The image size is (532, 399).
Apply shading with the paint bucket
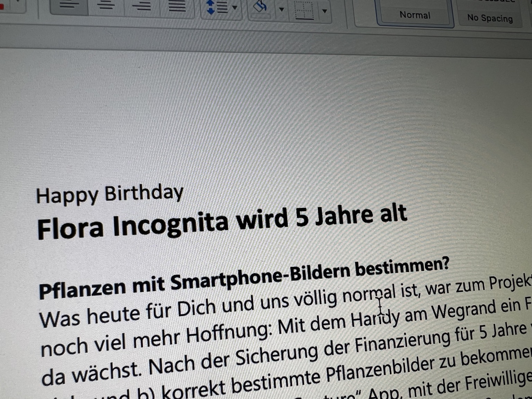click(260, 7)
